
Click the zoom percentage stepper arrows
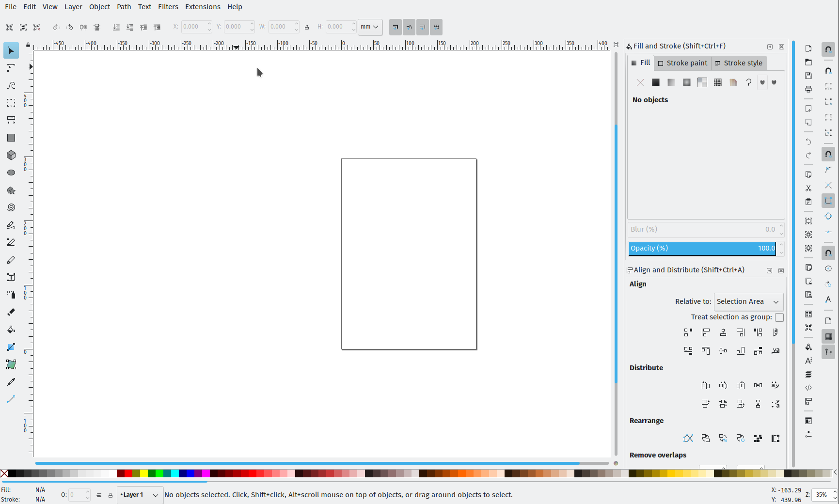pos(835,495)
